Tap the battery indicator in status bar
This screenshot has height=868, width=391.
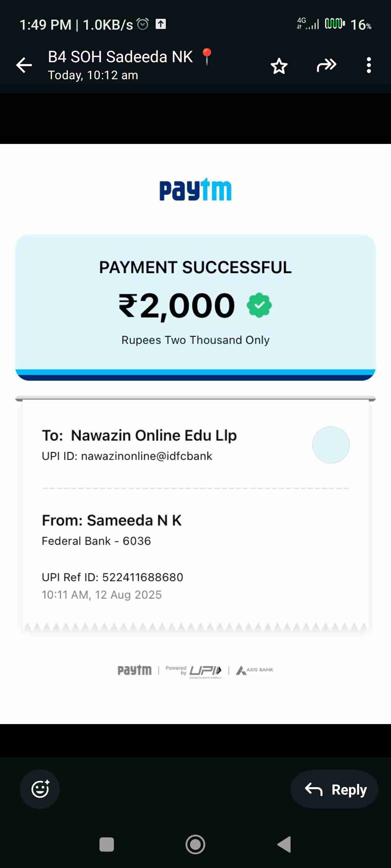tap(335, 24)
